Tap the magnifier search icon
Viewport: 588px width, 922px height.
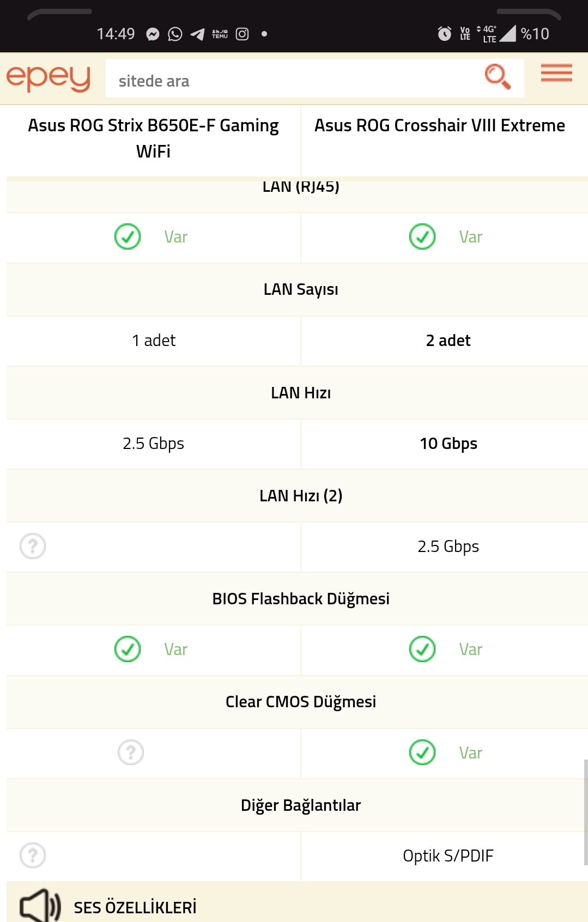(x=498, y=77)
